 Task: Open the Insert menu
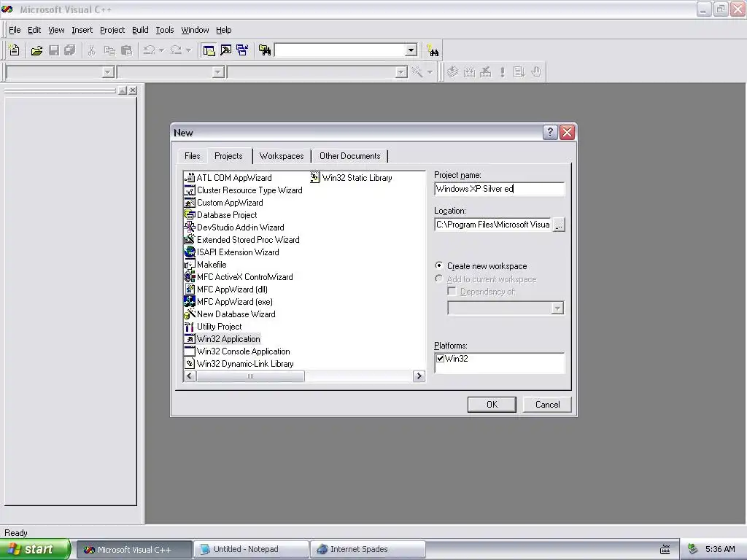tap(82, 30)
